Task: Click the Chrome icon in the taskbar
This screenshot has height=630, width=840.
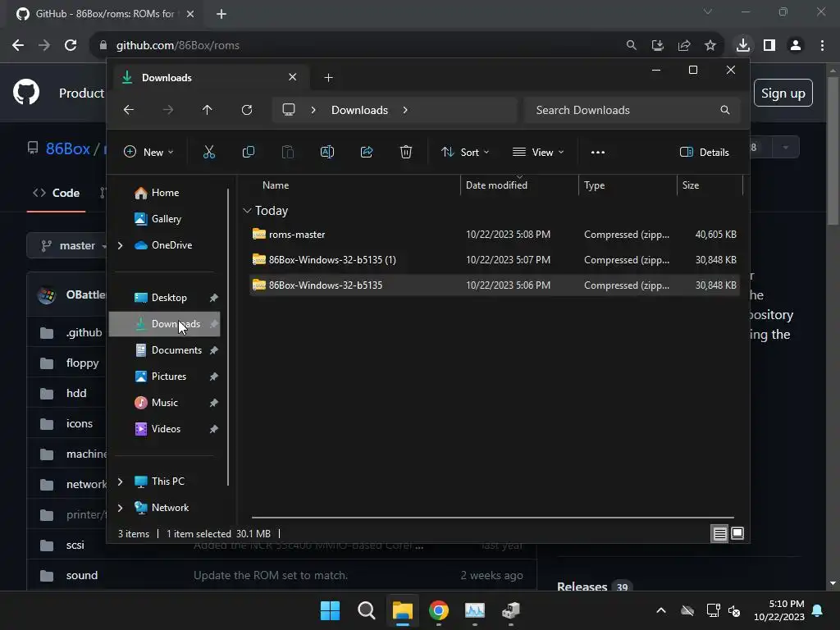Action: pos(439,610)
